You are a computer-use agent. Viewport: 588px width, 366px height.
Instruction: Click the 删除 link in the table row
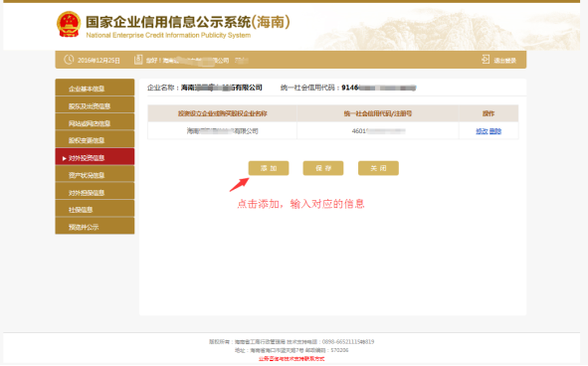click(x=495, y=131)
